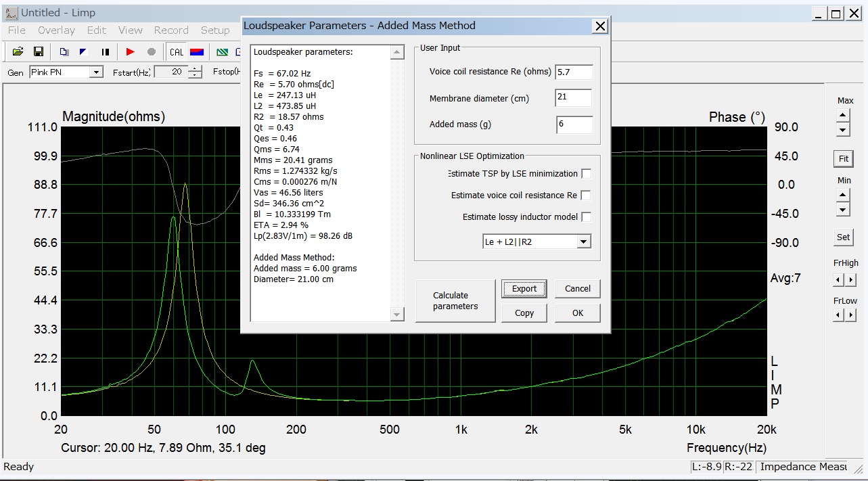Click the Membrane diameter input field
868x481 pixels.
(x=574, y=98)
